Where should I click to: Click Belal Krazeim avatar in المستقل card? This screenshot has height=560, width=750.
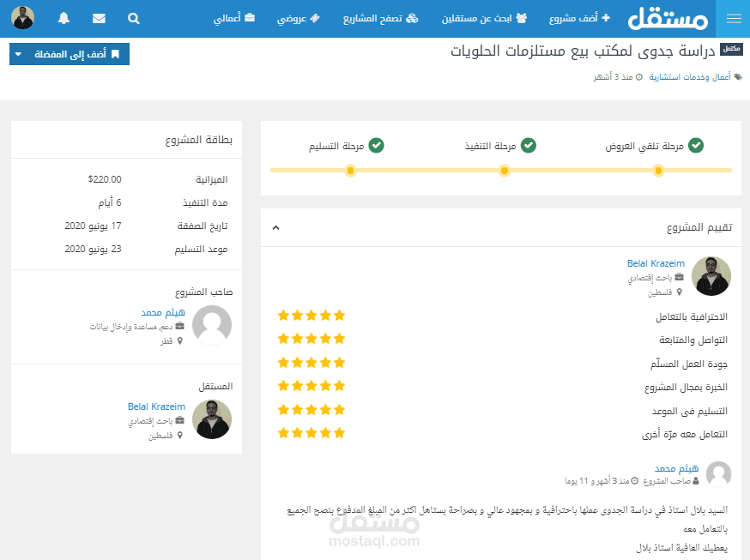(x=212, y=419)
